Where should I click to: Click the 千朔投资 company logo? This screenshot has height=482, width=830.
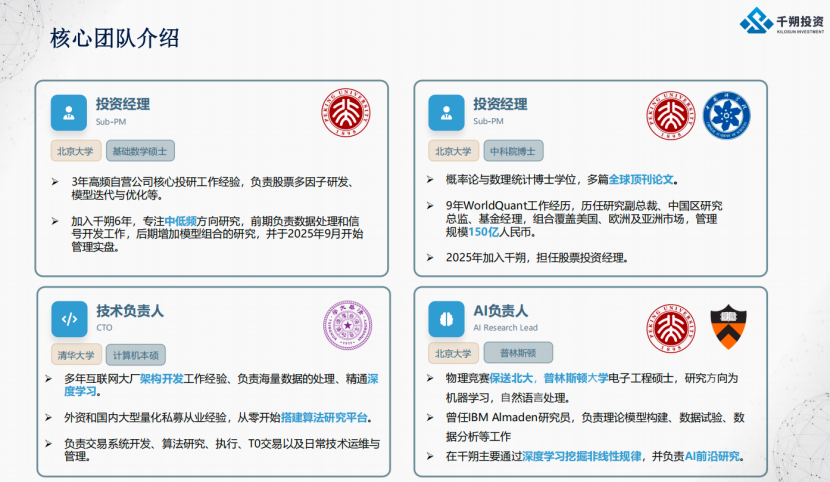click(782, 21)
